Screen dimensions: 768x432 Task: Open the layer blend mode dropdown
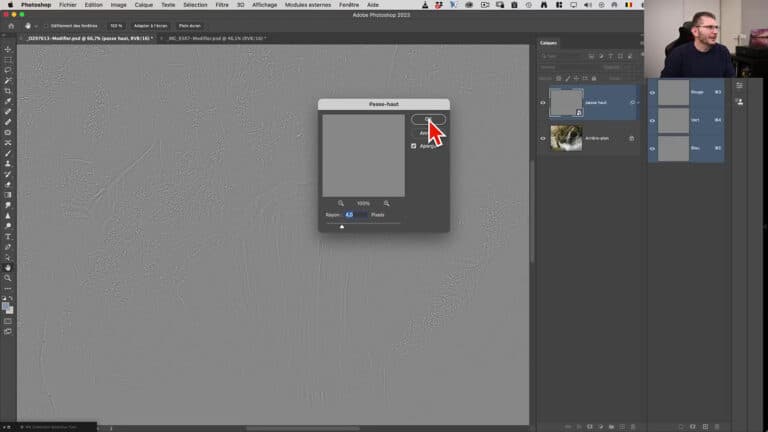pyautogui.click(x=569, y=68)
